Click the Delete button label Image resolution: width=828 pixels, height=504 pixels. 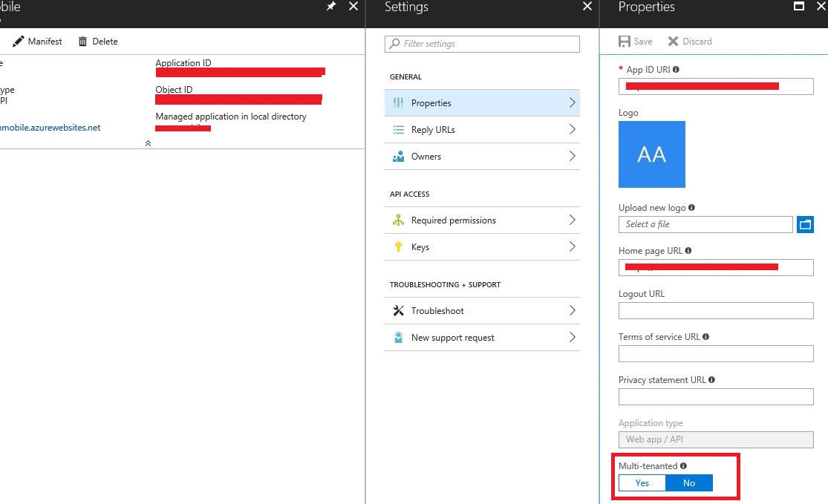[105, 41]
